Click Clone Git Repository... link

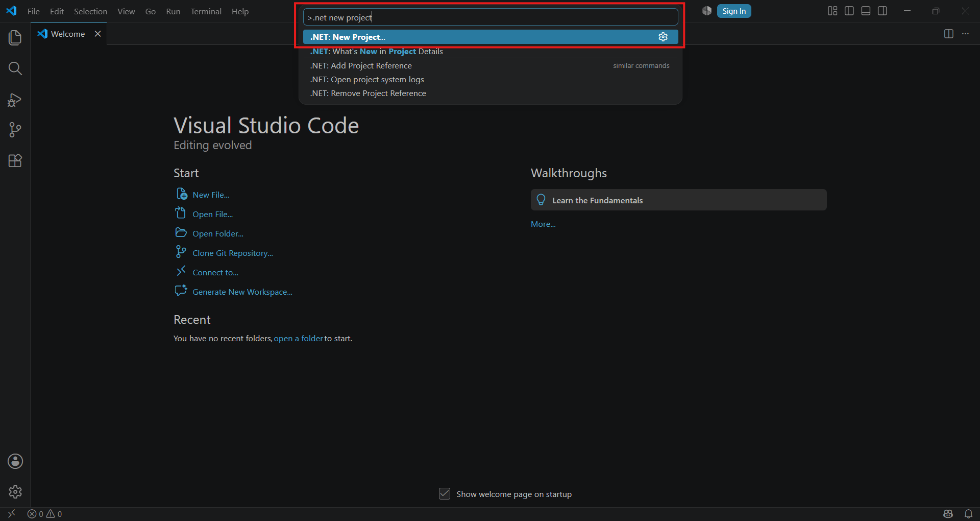pyautogui.click(x=233, y=253)
